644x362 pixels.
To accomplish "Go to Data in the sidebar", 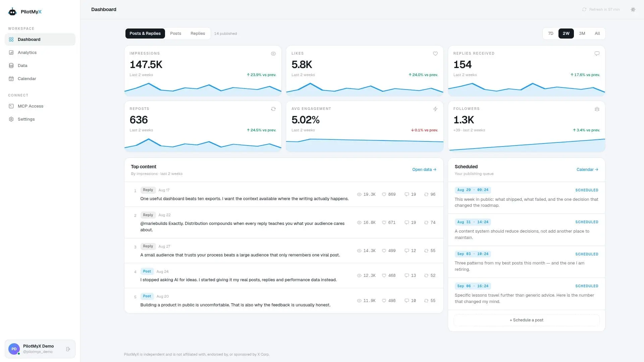I will [x=40, y=65].
